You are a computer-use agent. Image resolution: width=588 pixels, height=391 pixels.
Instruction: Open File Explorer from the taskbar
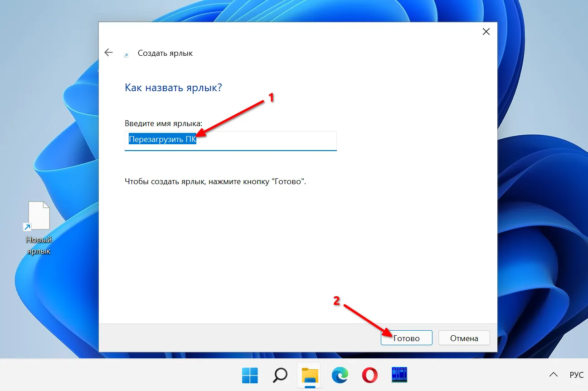coord(310,375)
